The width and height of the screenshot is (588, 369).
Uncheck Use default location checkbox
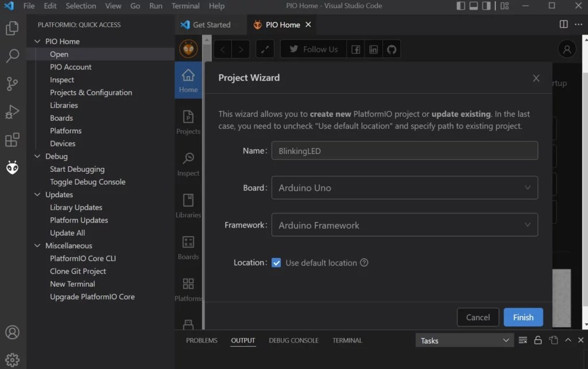pos(276,263)
